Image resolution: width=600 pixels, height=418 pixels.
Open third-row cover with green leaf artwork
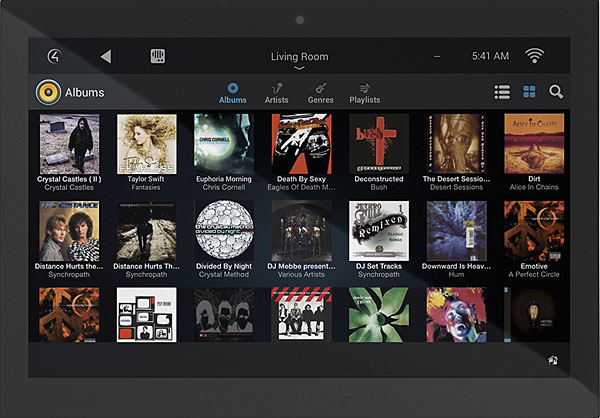point(379,315)
